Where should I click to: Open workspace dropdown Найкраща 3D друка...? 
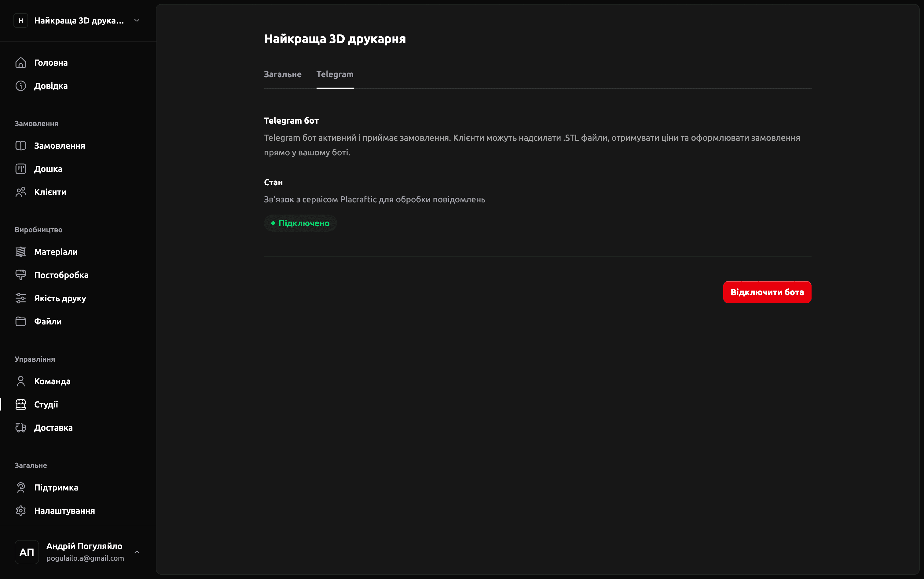coord(79,20)
